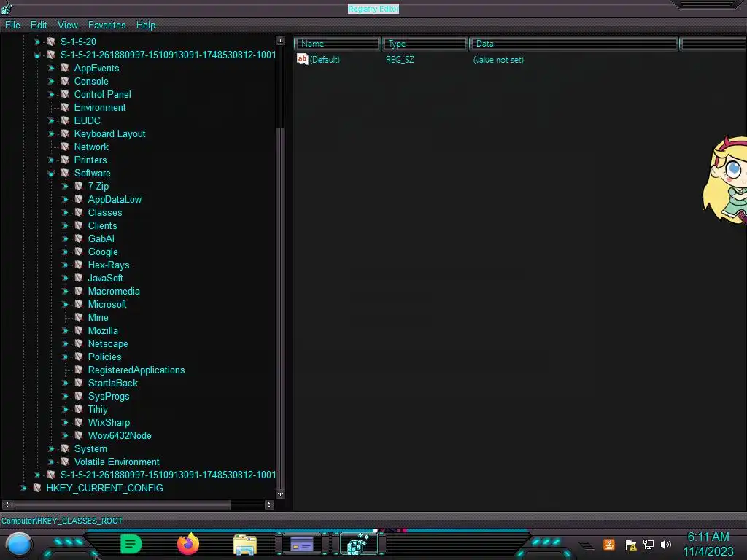Expand the Control Panel key

pyautogui.click(x=51, y=94)
